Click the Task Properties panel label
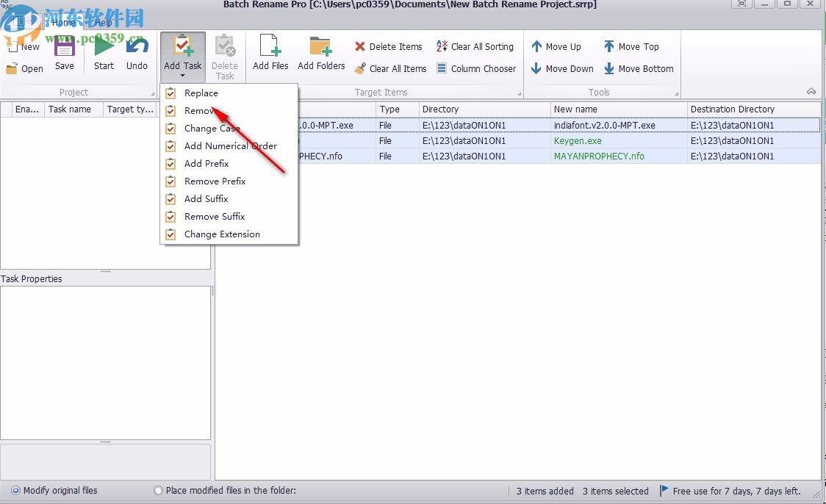Viewport: 826px width, 504px height. (x=31, y=279)
